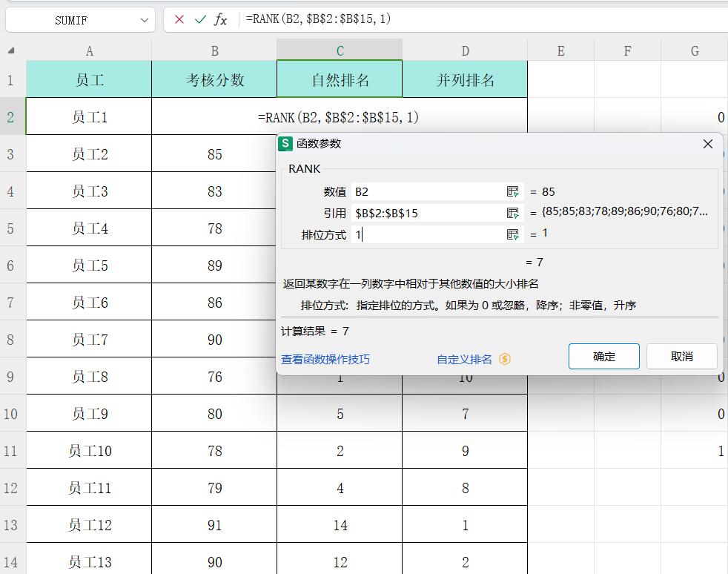Viewport: 728px width, 574px height.
Task: Click tied rank 7 for 员工9
Action: pos(466,414)
